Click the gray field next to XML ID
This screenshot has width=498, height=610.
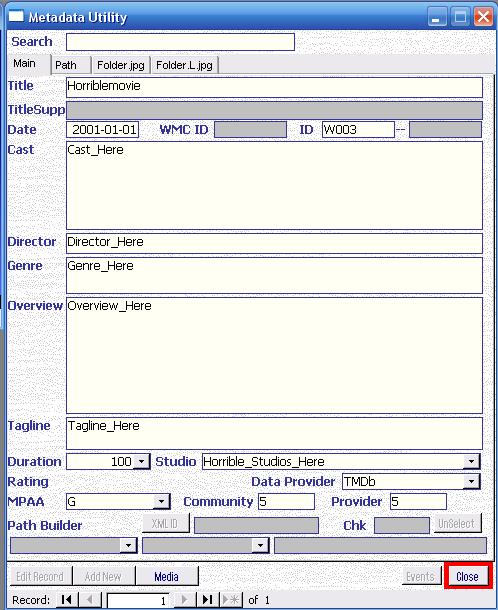click(256, 525)
